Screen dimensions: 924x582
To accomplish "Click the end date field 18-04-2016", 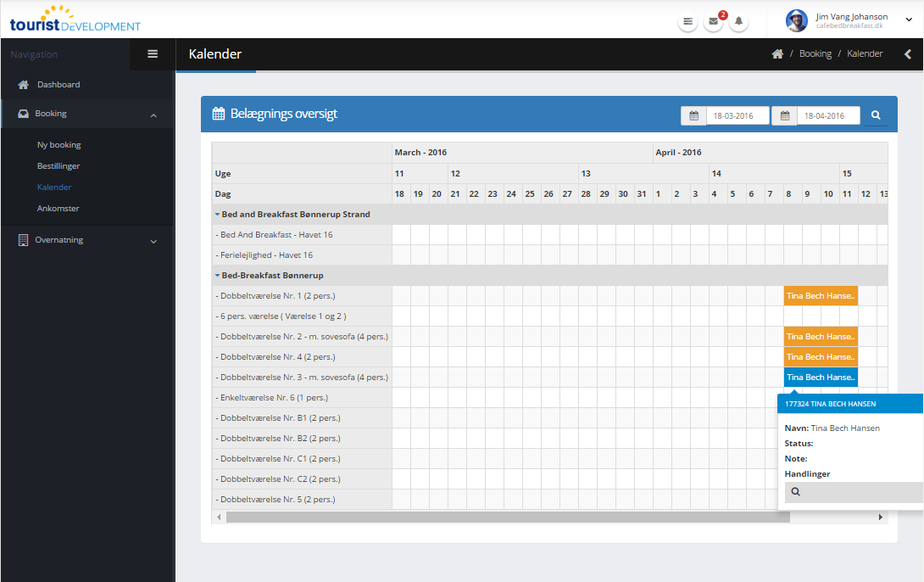I will (x=827, y=116).
